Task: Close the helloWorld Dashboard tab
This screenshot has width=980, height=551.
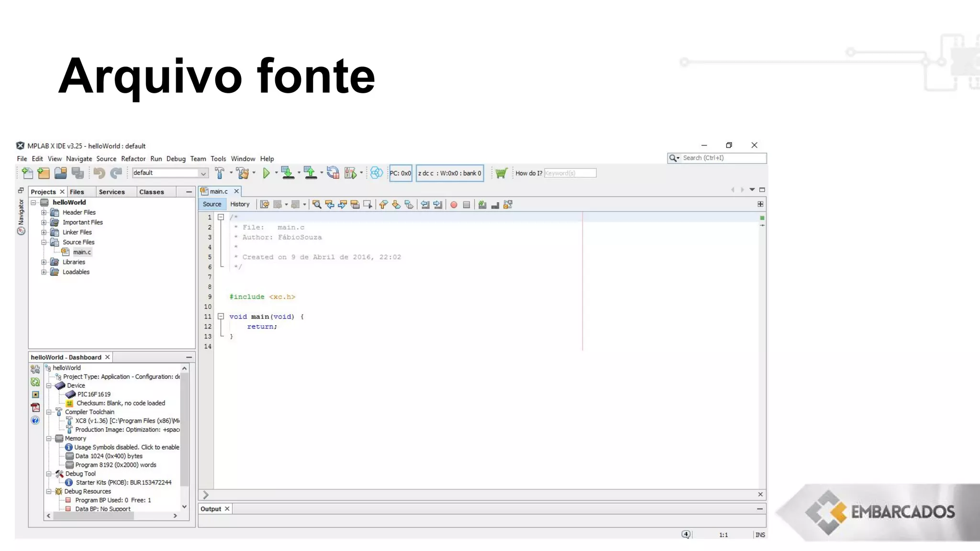Action: (x=108, y=357)
